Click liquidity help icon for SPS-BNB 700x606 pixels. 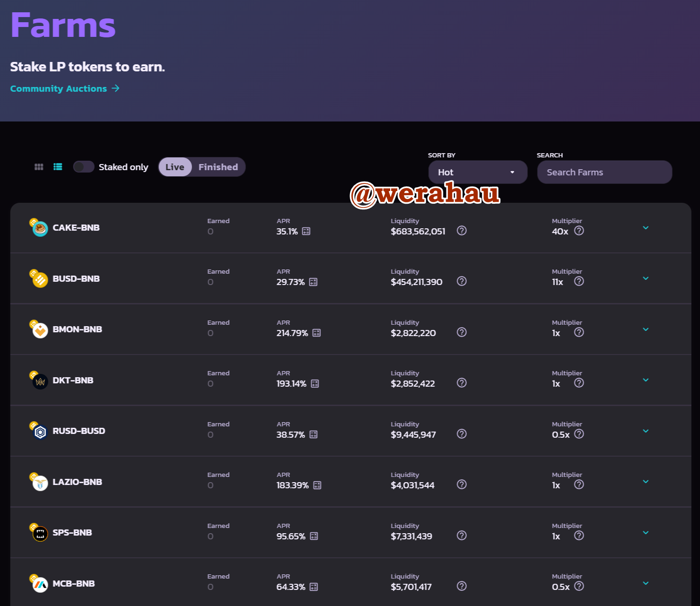coord(462,536)
